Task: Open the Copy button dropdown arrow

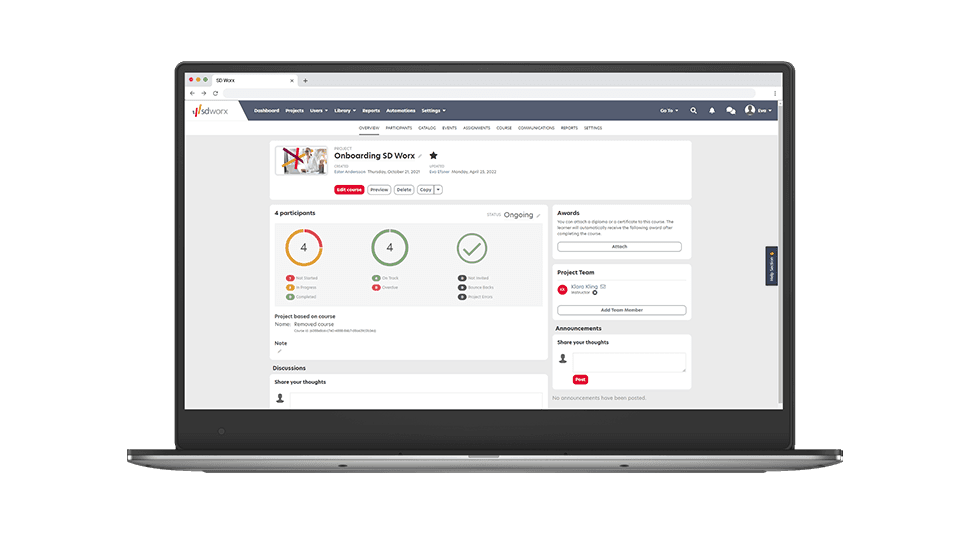Action: (438, 190)
